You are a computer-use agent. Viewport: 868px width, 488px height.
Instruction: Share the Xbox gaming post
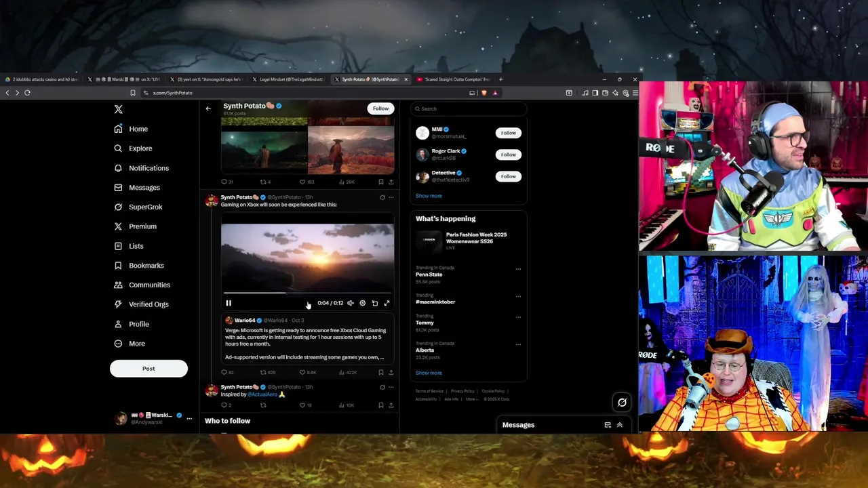[x=391, y=372]
